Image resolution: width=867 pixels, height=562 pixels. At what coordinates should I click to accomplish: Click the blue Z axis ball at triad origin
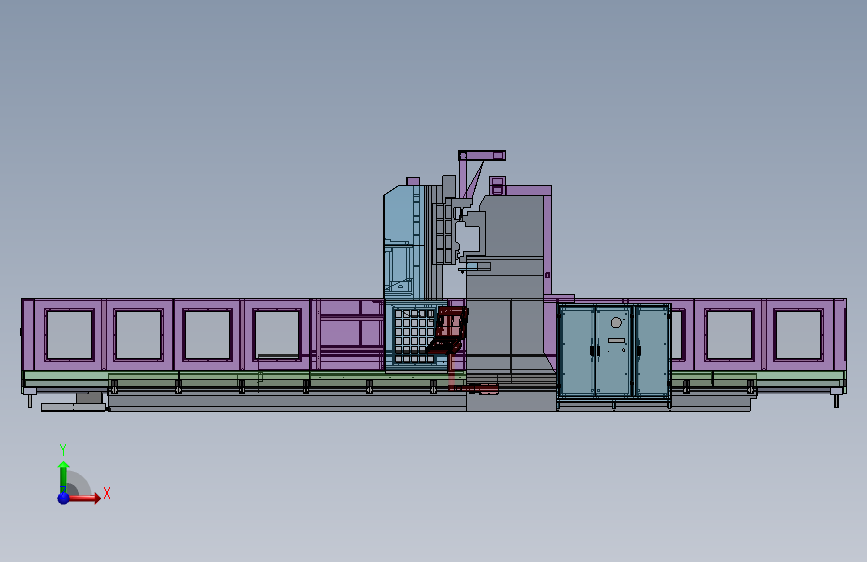point(64,498)
